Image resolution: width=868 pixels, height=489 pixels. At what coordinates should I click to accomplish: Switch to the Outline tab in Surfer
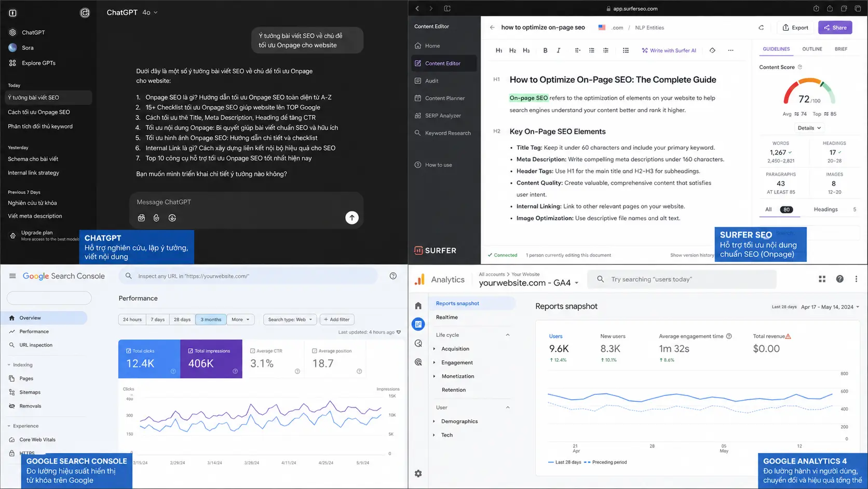click(812, 49)
